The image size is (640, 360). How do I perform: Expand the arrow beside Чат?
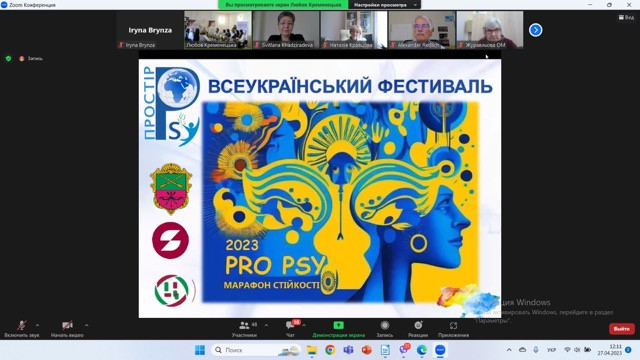[304, 325]
